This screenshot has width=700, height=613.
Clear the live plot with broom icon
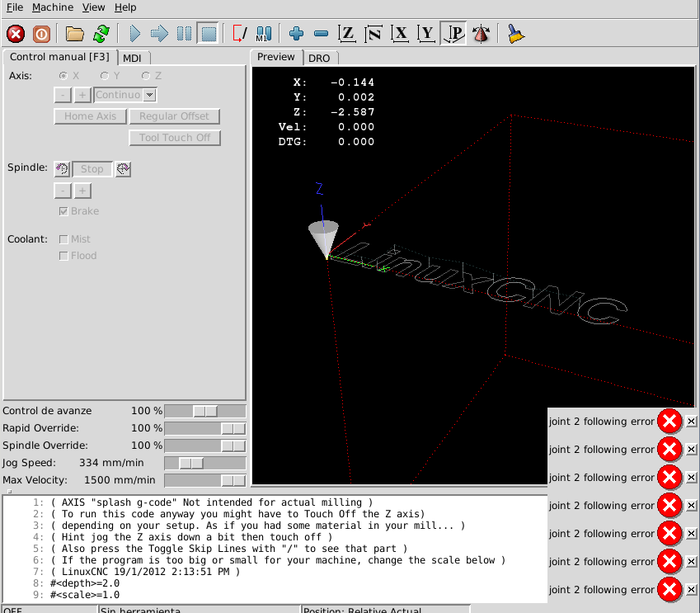click(x=516, y=34)
